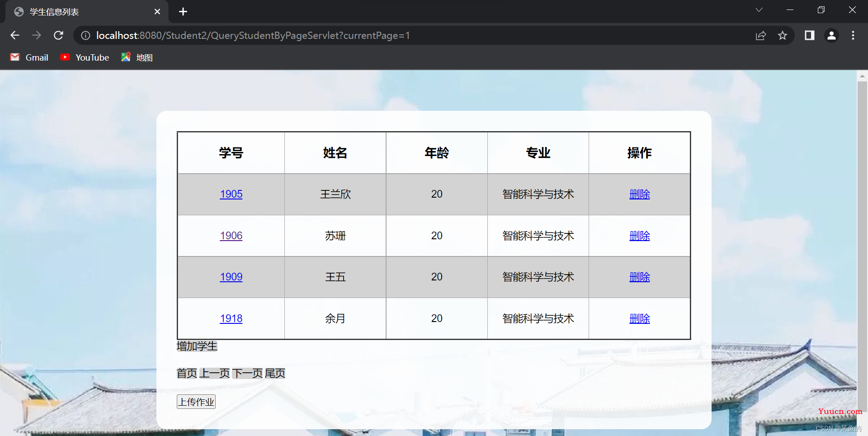Open student 1905 details link
This screenshot has width=868, height=436.
point(231,194)
